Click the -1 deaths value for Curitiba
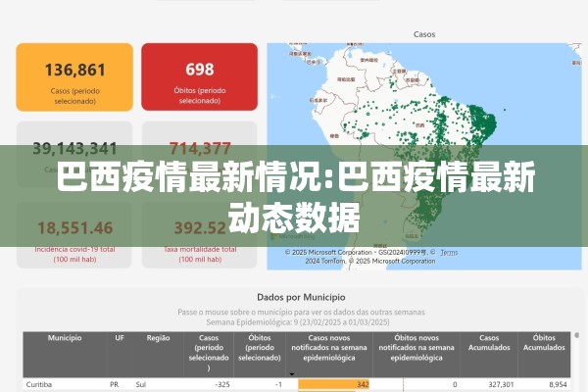Screen dimensions: 588x392 tap(278, 384)
